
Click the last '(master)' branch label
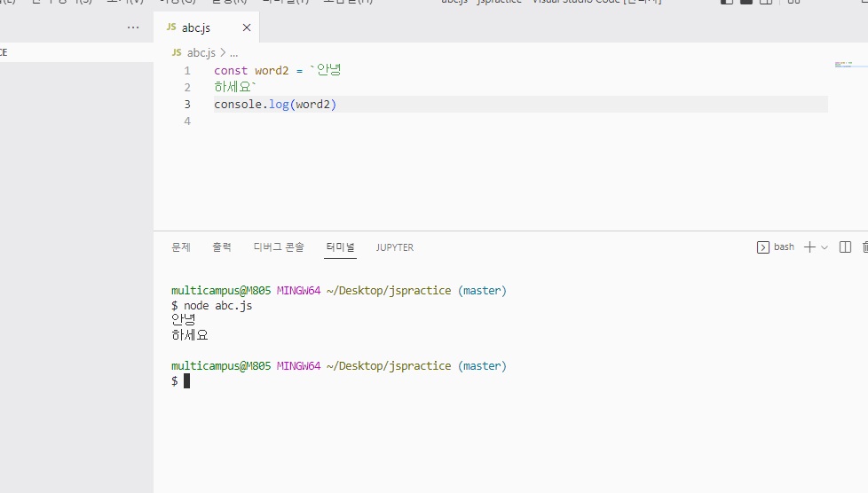[482, 365]
